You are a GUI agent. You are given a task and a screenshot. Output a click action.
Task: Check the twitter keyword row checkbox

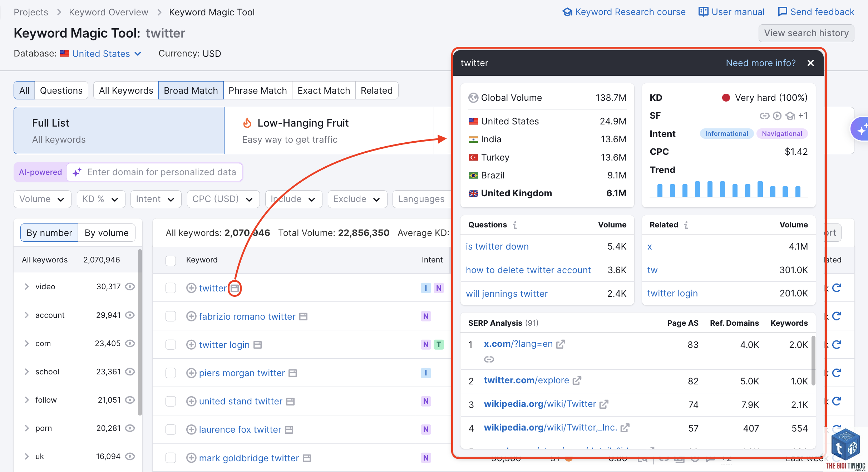click(171, 288)
